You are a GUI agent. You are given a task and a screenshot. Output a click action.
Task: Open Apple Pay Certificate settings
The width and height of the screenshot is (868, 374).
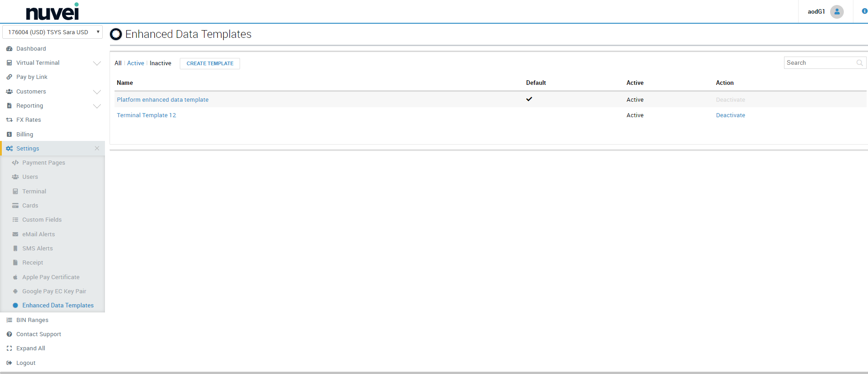click(x=51, y=277)
